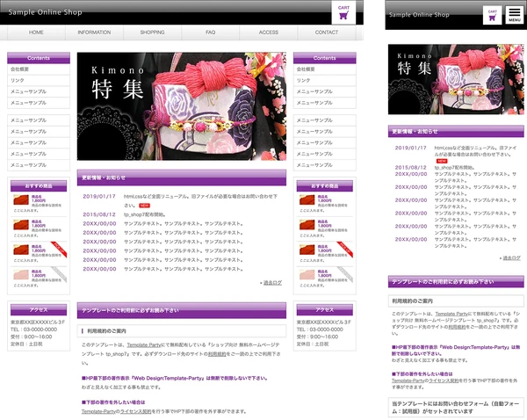Open the CART icon in the desktop header
527x420 pixels.
click(343, 12)
